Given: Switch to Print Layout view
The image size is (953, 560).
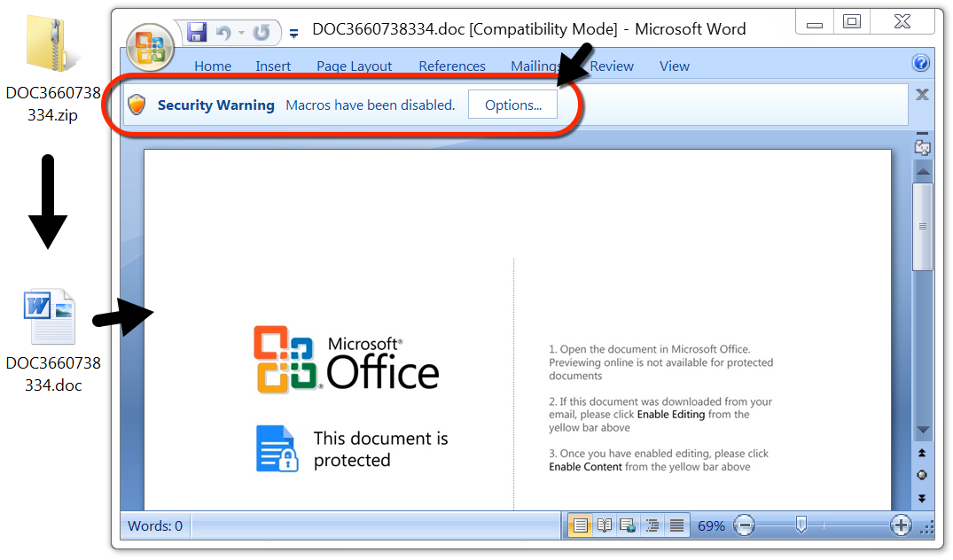Looking at the screenshot, I should click(581, 525).
